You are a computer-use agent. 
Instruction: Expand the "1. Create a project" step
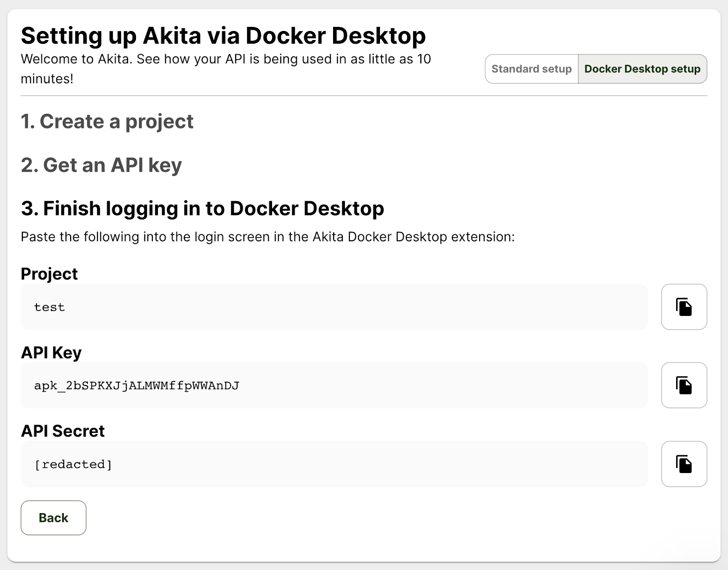107,122
